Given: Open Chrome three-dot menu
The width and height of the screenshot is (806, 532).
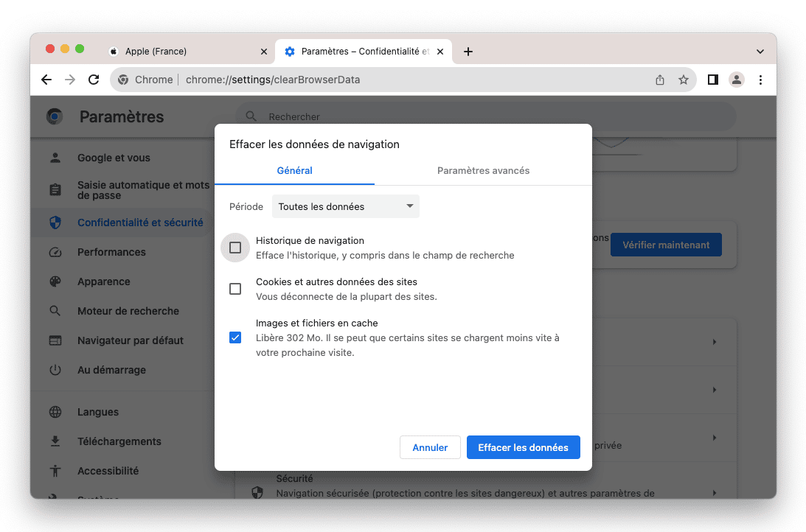Looking at the screenshot, I should 760,80.
